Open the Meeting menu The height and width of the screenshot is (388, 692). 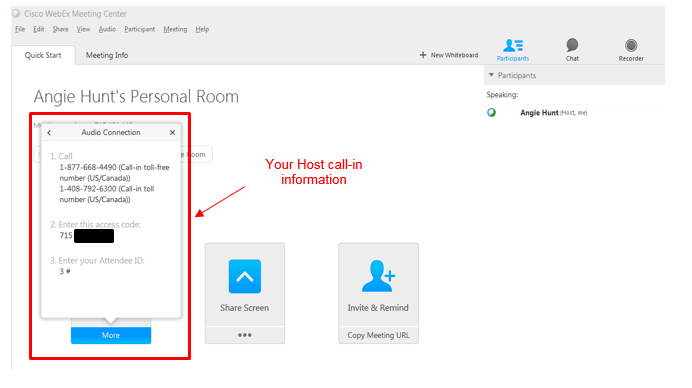pyautogui.click(x=175, y=29)
